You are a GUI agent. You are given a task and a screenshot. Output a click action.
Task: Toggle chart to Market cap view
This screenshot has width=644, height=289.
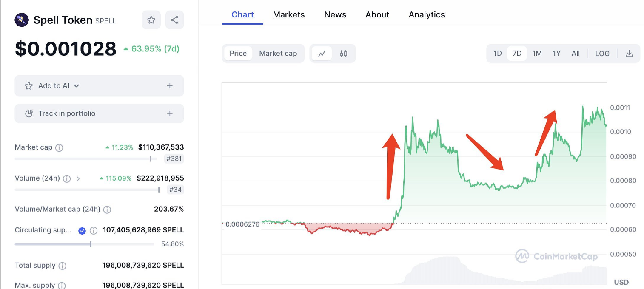(x=278, y=54)
